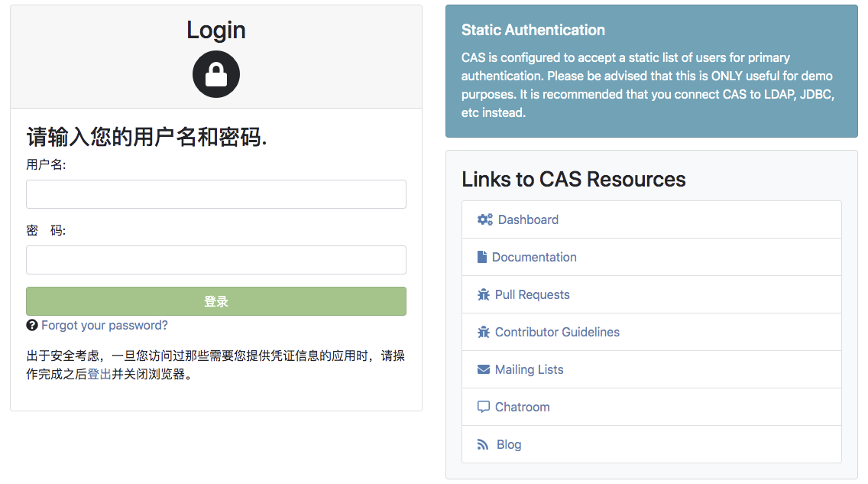The image size is (868, 484).
Task: Join the Chatroom
Action: [x=523, y=407]
